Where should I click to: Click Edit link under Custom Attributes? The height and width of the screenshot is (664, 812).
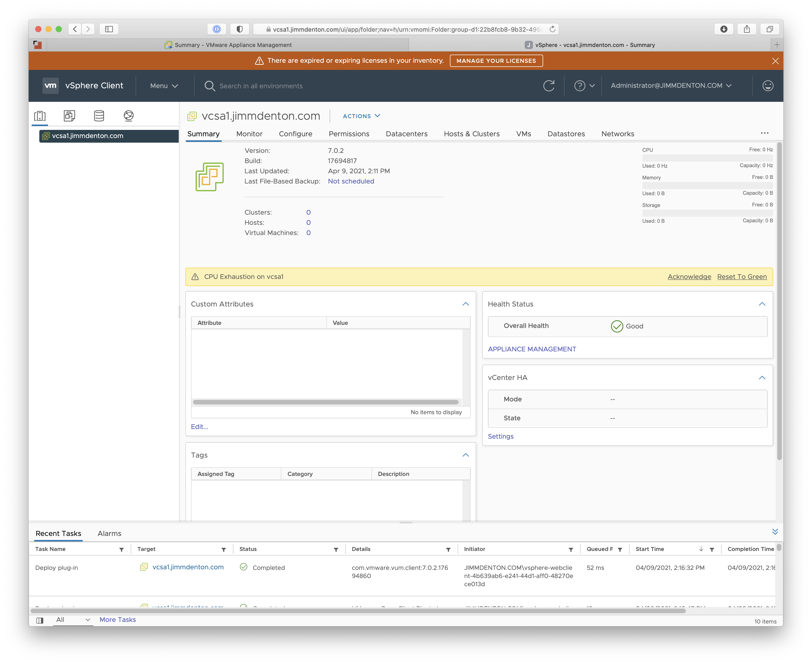click(199, 426)
